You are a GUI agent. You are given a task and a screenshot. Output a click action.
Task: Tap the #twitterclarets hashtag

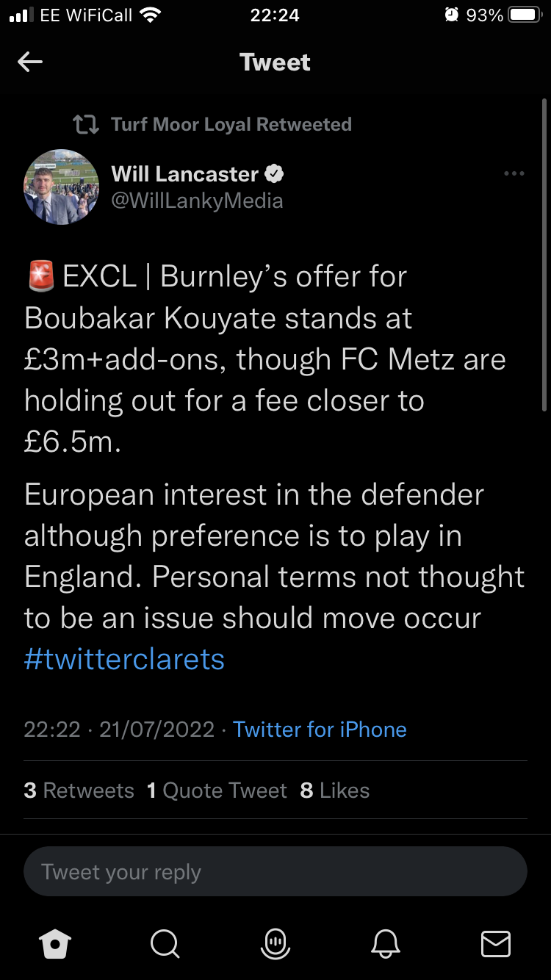point(124,659)
